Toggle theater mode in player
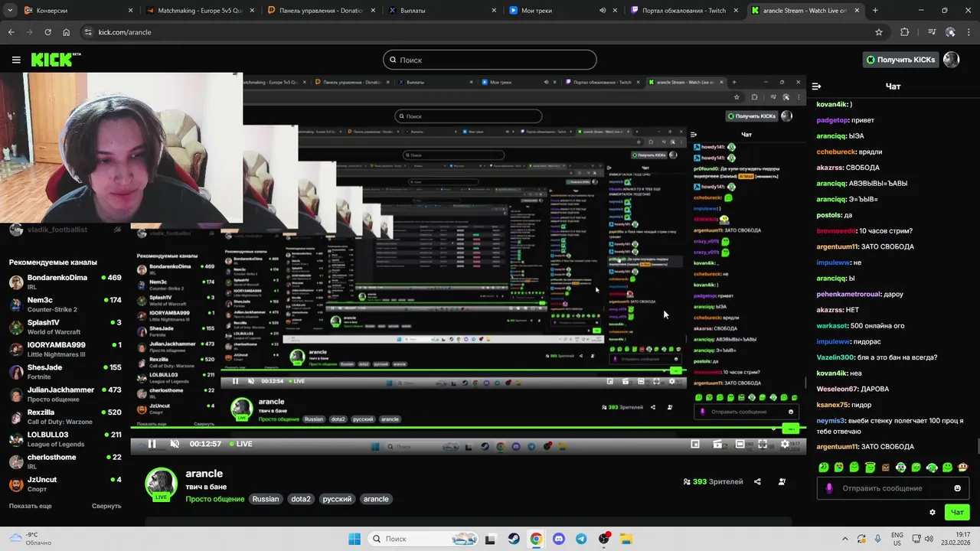 pyautogui.click(x=740, y=444)
